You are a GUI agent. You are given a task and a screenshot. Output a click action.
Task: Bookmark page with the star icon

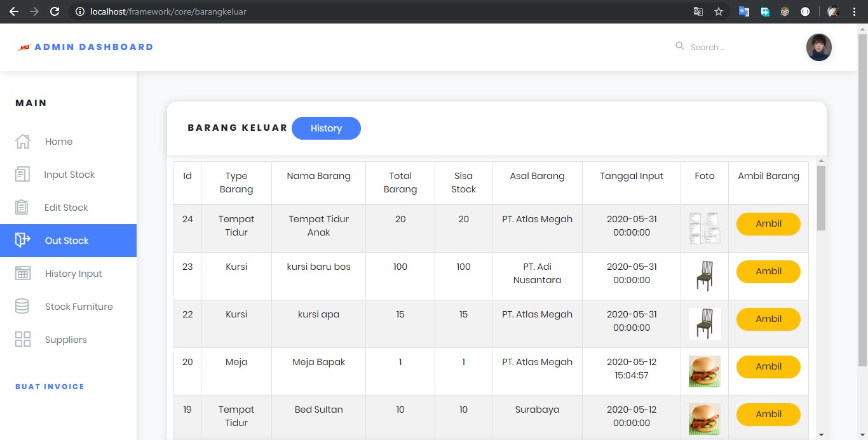tap(719, 11)
